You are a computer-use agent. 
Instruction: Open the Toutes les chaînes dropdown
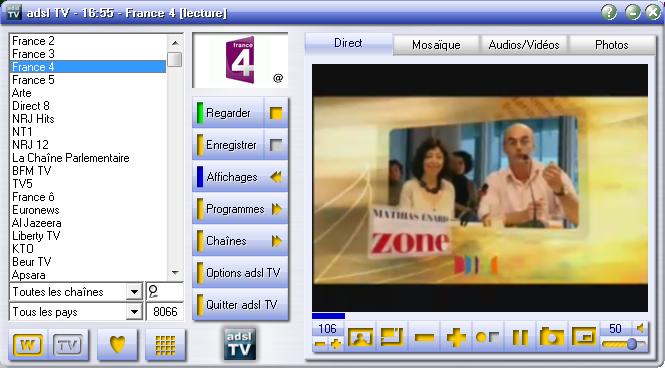click(x=134, y=292)
